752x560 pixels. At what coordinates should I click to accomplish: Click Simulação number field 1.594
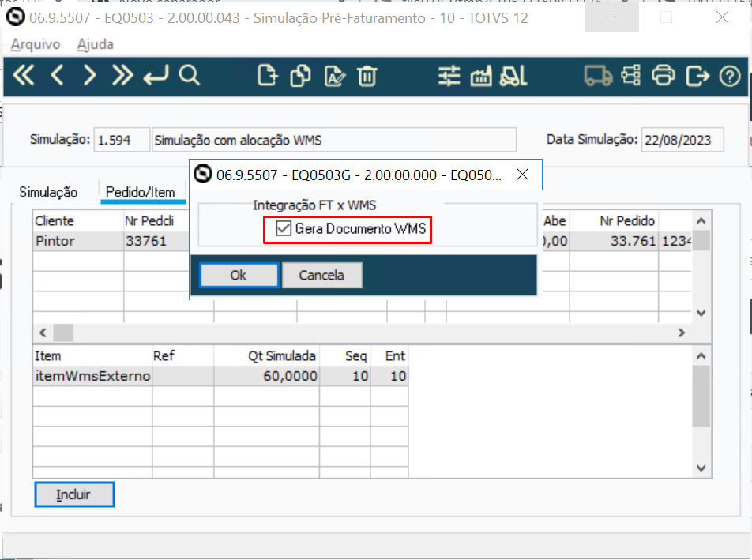coord(122,140)
